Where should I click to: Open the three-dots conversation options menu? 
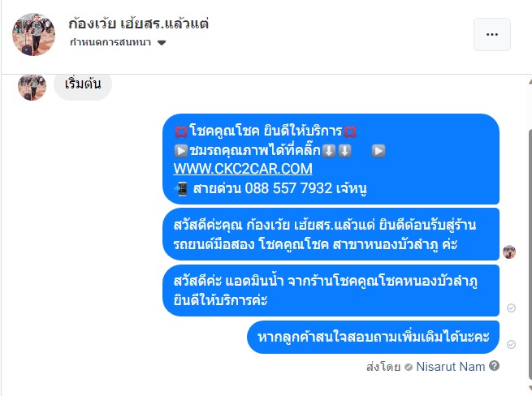point(492,35)
